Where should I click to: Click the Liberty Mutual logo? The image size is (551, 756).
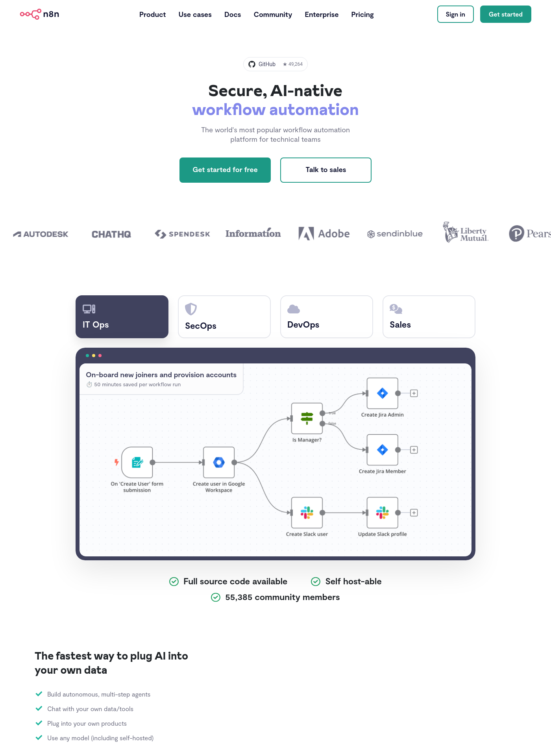pyautogui.click(x=466, y=232)
